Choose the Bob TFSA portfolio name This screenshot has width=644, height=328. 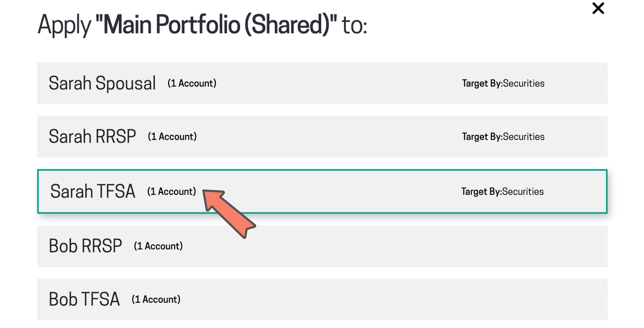pos(84,299)
